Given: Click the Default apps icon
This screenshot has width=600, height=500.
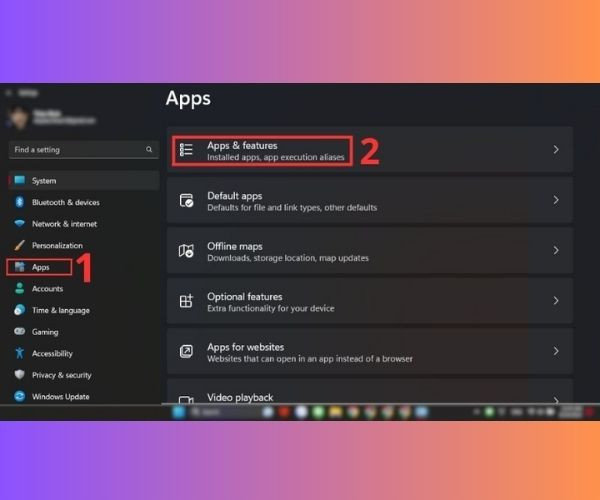Looking at the screenshot, I should [186, 200].
